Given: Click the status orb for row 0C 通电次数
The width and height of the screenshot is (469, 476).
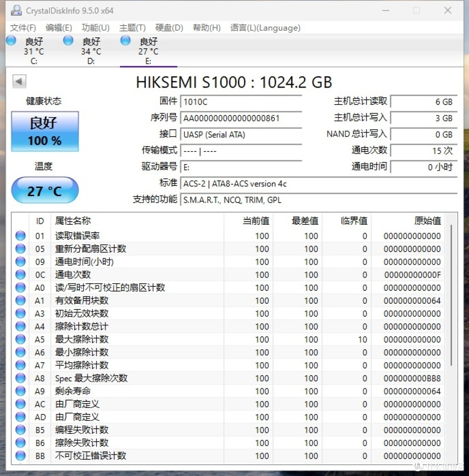Looking at the screenshot, I should tap(20, 274).
